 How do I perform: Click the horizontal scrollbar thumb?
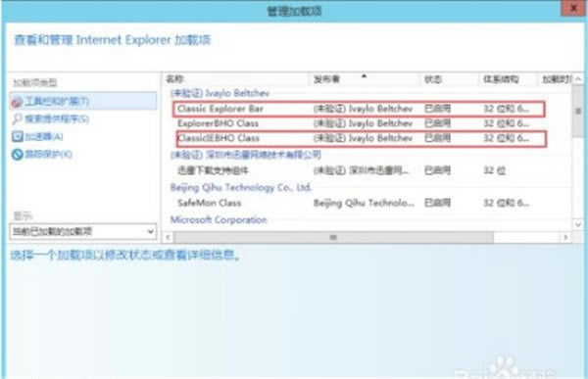[333, 237]
